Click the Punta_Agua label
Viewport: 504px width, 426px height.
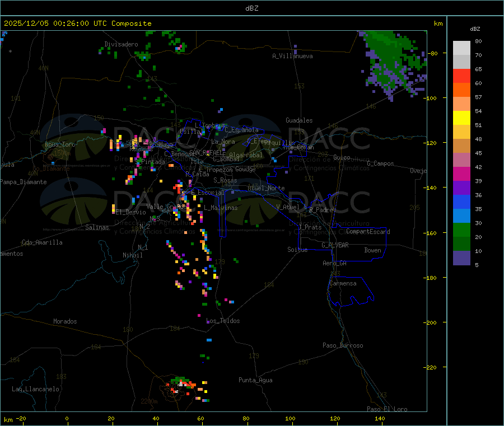255,380
